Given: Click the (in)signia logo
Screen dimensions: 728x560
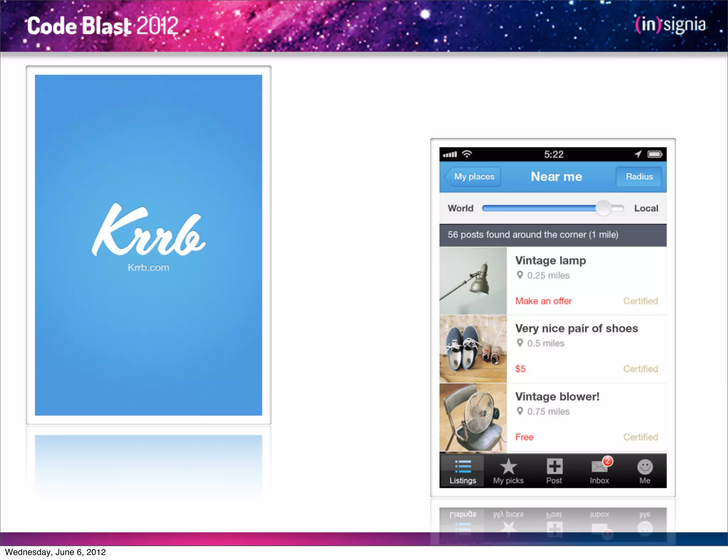Looking at the screenshot, I should pos(670,25).
